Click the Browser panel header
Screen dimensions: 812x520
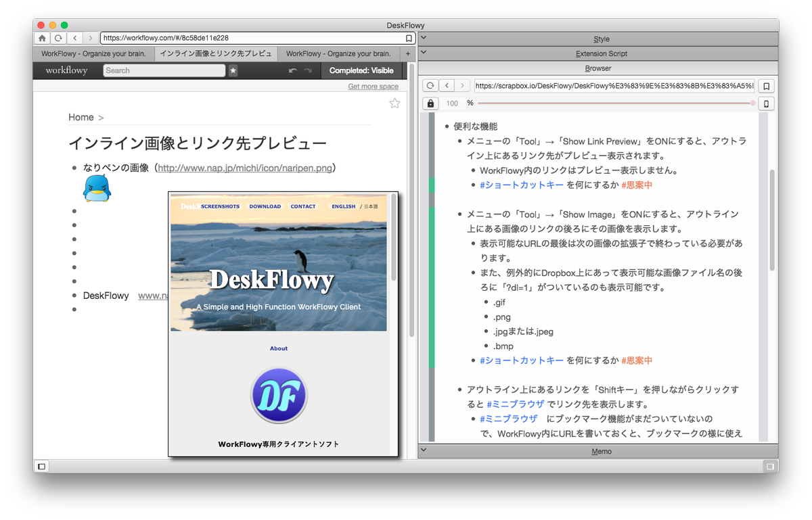[x=598, y=68]
